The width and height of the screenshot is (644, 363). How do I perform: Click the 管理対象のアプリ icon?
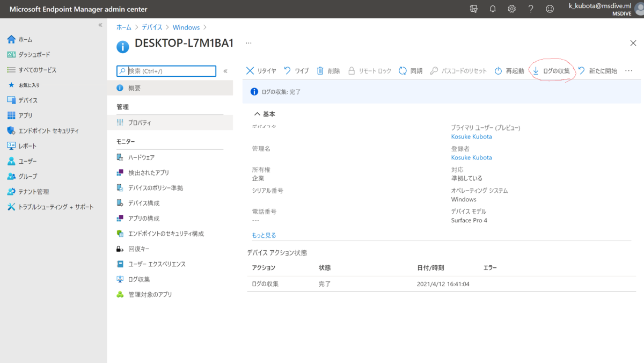(x=120, y=295)
